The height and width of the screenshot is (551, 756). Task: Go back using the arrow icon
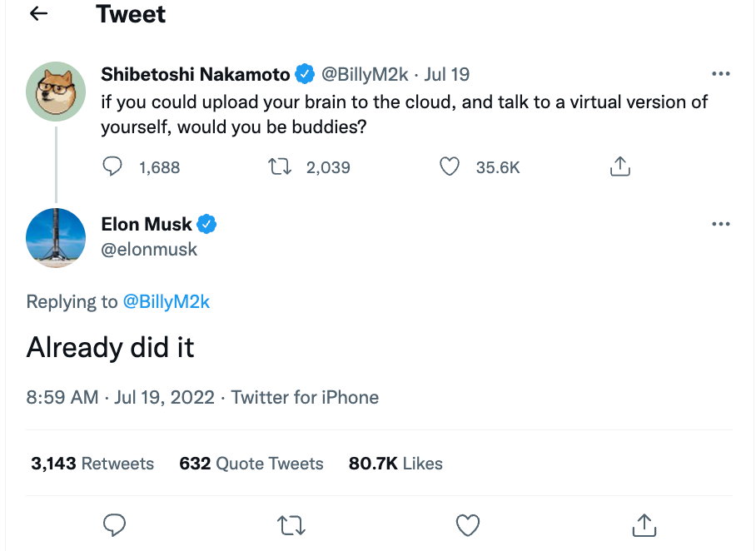point(38,14)
